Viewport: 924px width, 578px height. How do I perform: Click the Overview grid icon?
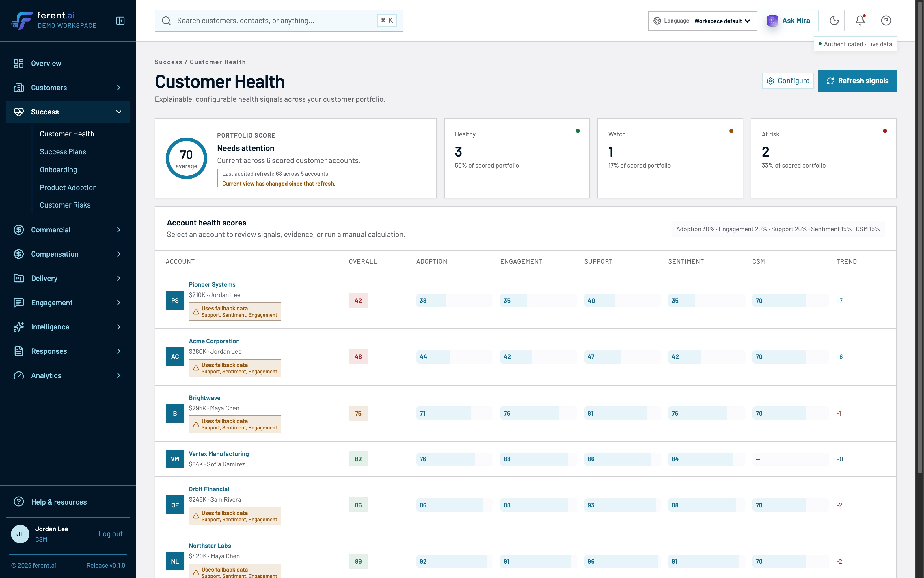pyautogui.click(x=19, y=63)
